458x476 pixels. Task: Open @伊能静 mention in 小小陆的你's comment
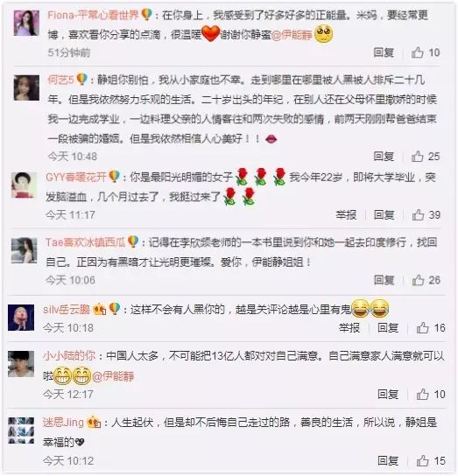point(113,377)
